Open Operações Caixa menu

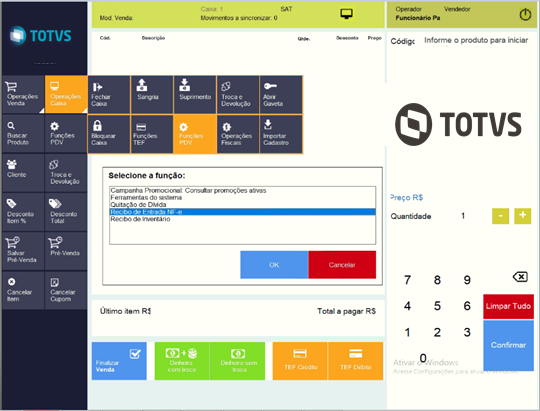tap(66, 95)
